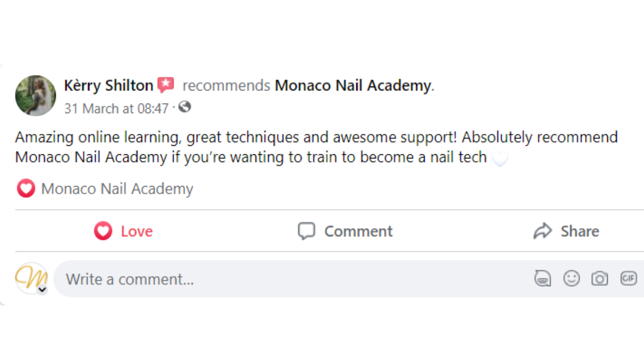
Task: Open the emoji picker smiley icon
Action: click(572, 279)
